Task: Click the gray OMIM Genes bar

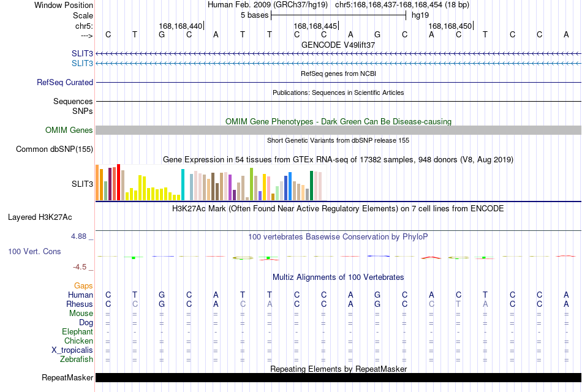Action: click(x=338, y=130)
